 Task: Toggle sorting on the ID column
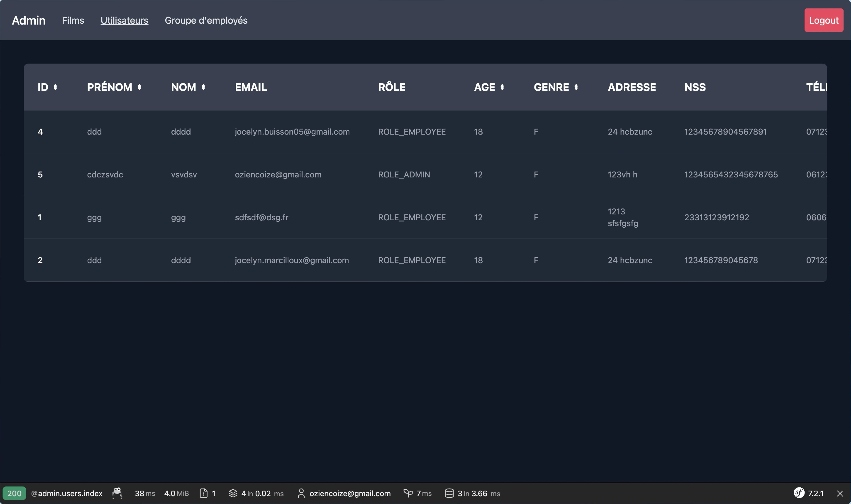[x=55, y=87]
